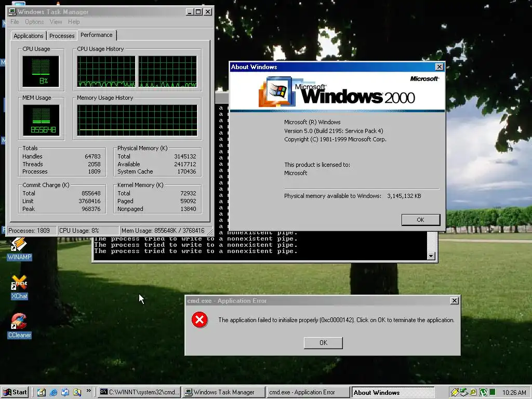Click the CPU Usage gauge showing 8%
532x399 pixels.
[41, 71]
